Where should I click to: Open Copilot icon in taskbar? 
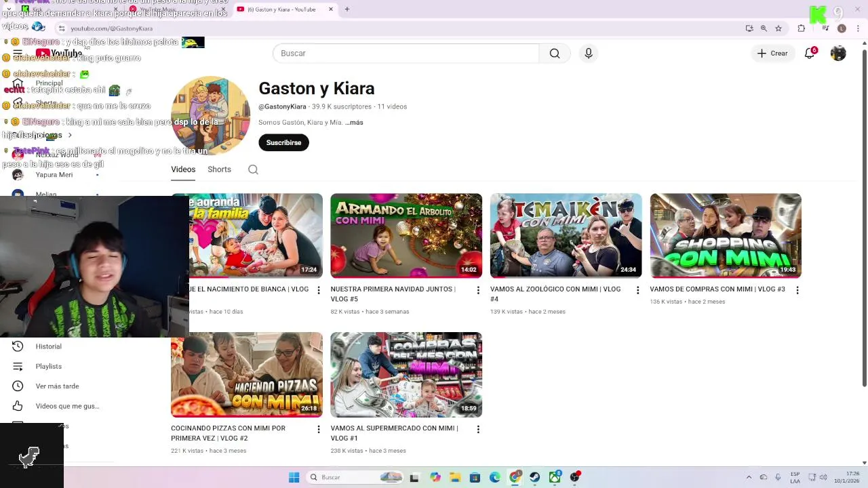(435, 478)
